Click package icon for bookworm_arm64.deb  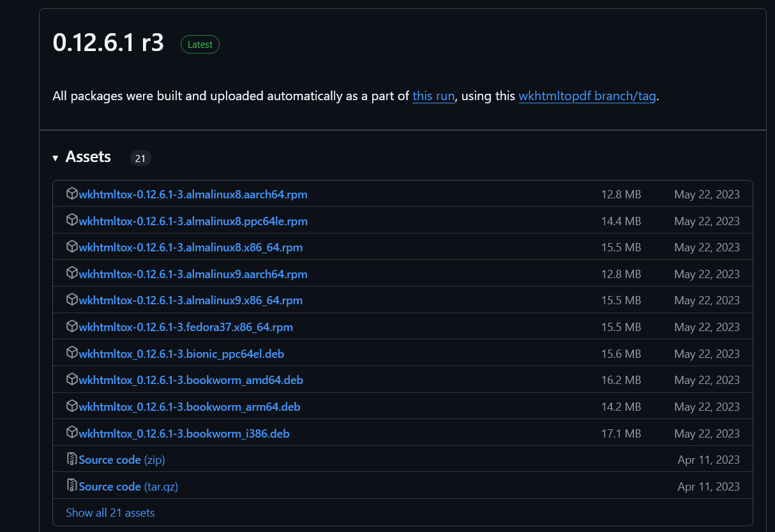tap(72, 406)
